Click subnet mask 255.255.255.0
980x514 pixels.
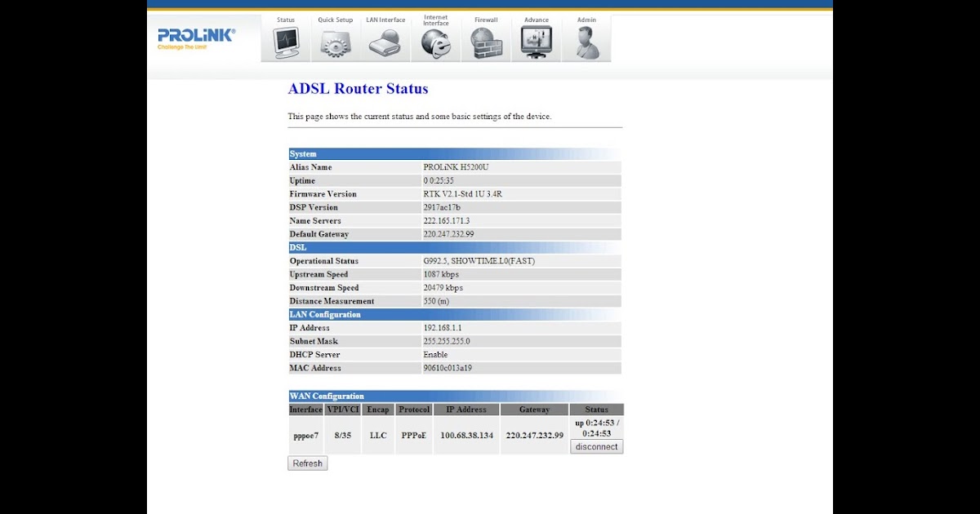point(446,341)
